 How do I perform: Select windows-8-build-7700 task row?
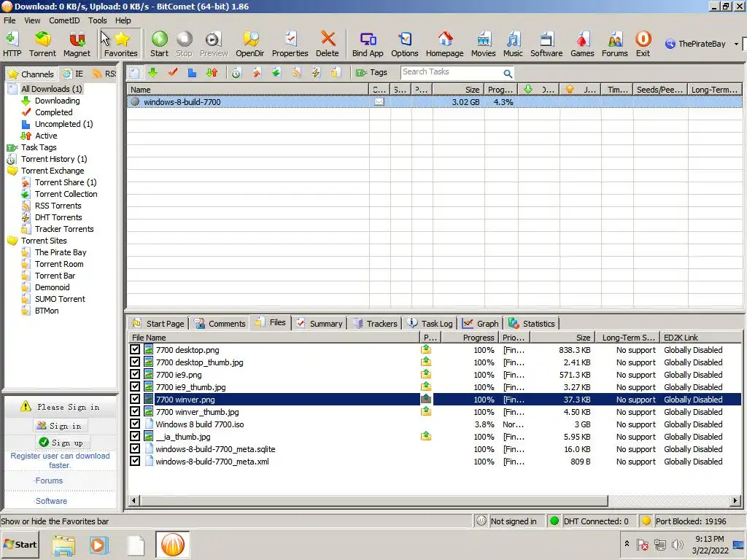435,102
